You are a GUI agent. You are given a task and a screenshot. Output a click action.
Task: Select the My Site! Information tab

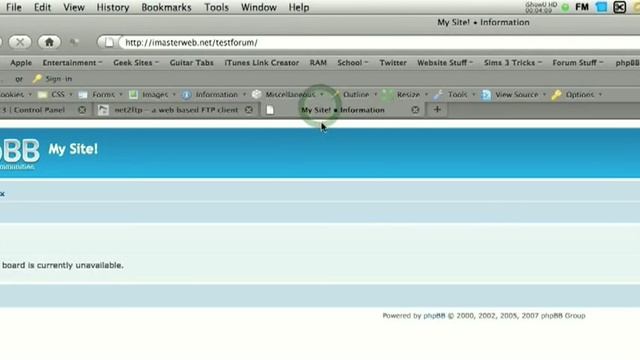click(343, 110)
